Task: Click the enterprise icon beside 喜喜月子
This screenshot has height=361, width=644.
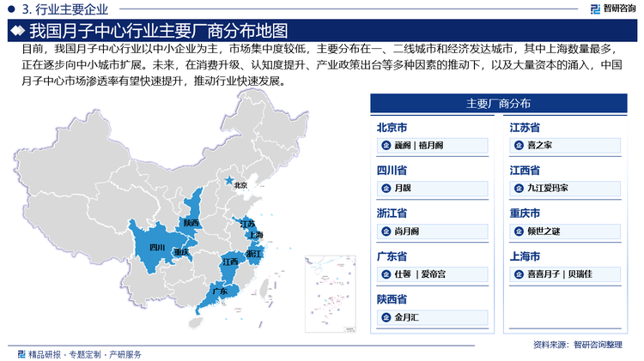Action: pos(519,274)
